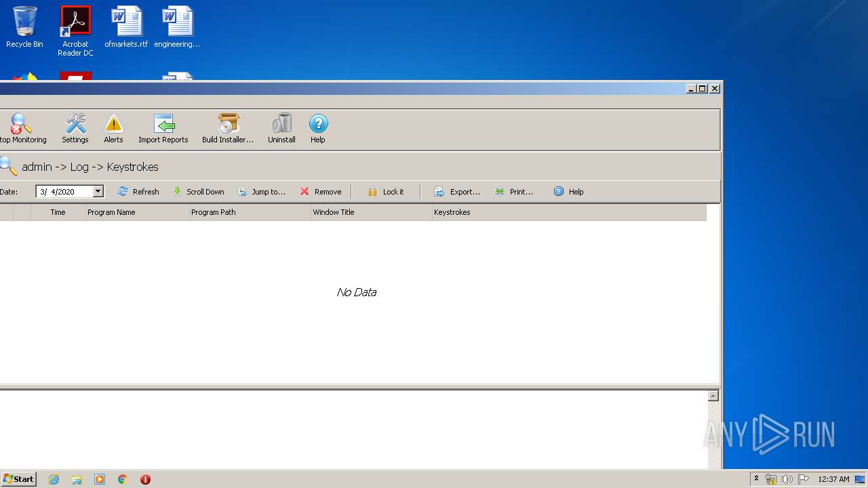This screenshot has height=488, width=868.
Task: Launch Chrome from the taskbar
Action: (x=123, y=479)
